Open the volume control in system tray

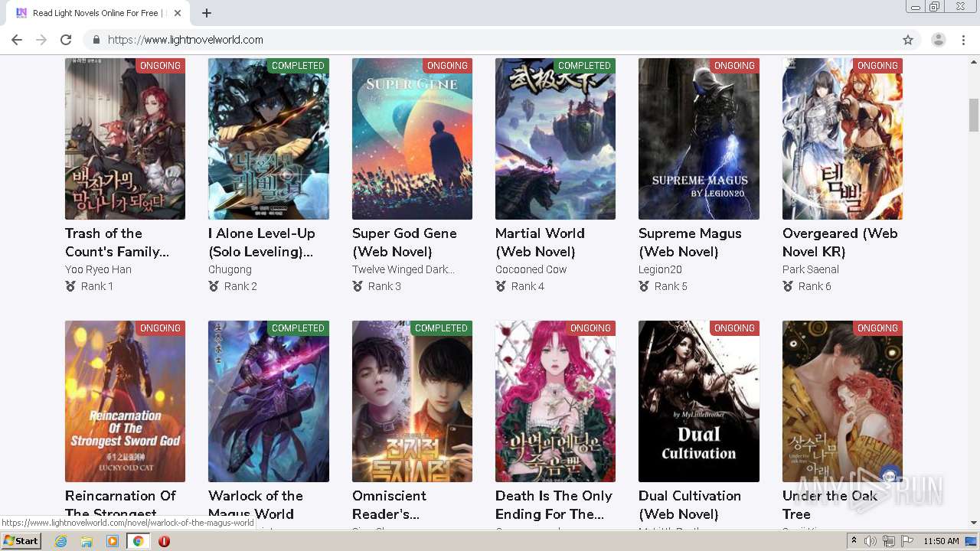pyautogui.click(x=871, y=541)
